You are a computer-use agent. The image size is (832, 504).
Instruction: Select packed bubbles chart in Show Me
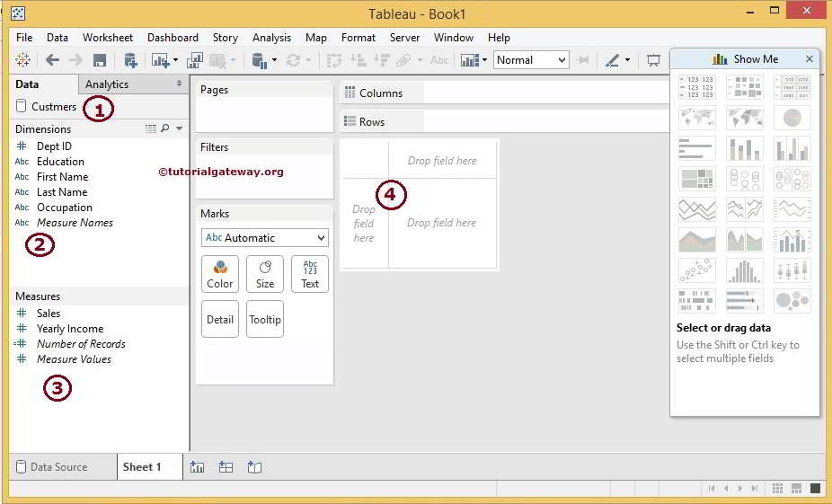792,301
